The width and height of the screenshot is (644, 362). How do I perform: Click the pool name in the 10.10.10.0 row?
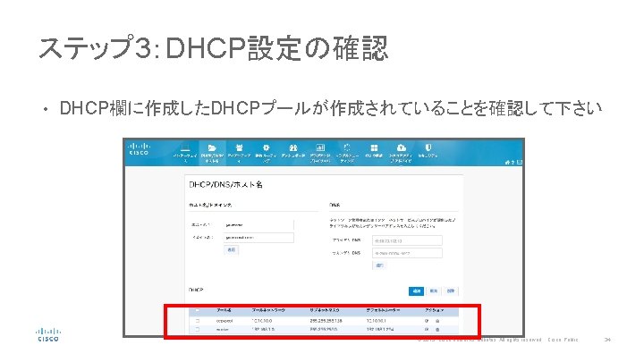225,321
